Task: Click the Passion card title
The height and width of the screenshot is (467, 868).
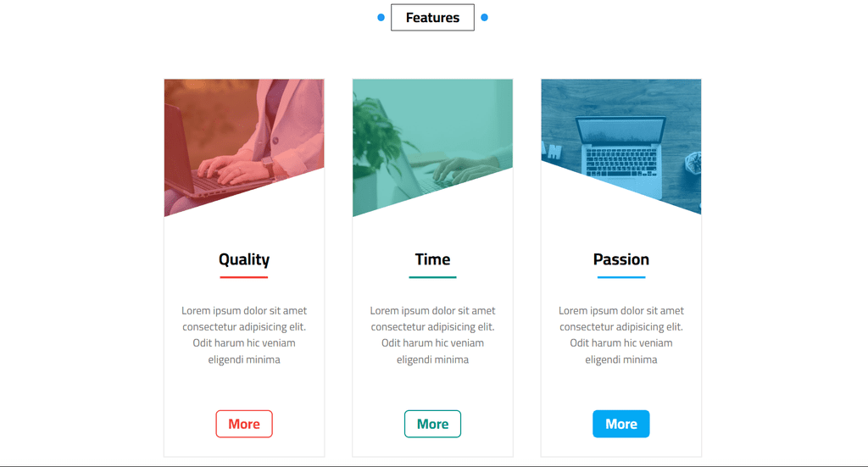Action: click(x=621, y=259)
